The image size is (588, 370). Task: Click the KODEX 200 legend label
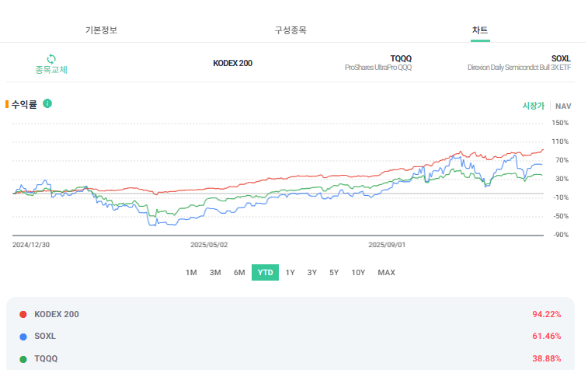click(x=57, y=315)
